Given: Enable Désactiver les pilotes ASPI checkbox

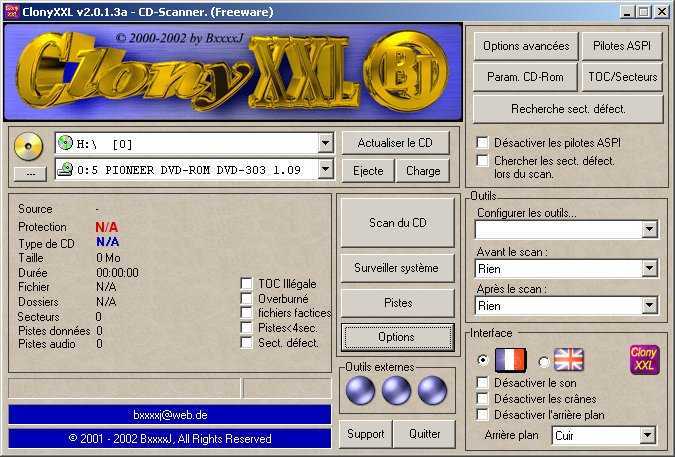Looking at the screenshot, I should pos(483,142).
